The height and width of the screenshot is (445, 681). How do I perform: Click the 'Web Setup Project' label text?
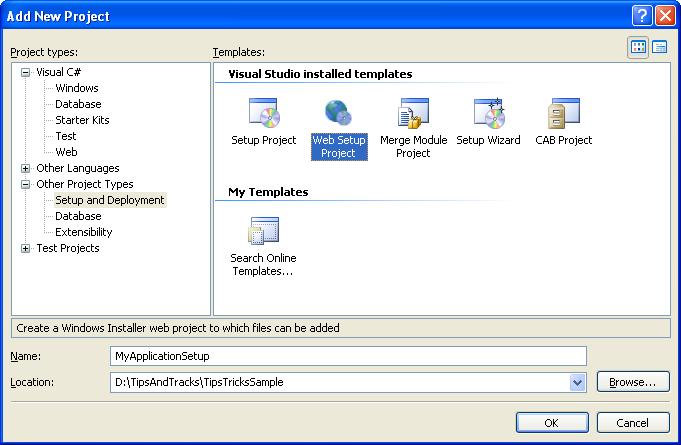[x=339, y=147]
